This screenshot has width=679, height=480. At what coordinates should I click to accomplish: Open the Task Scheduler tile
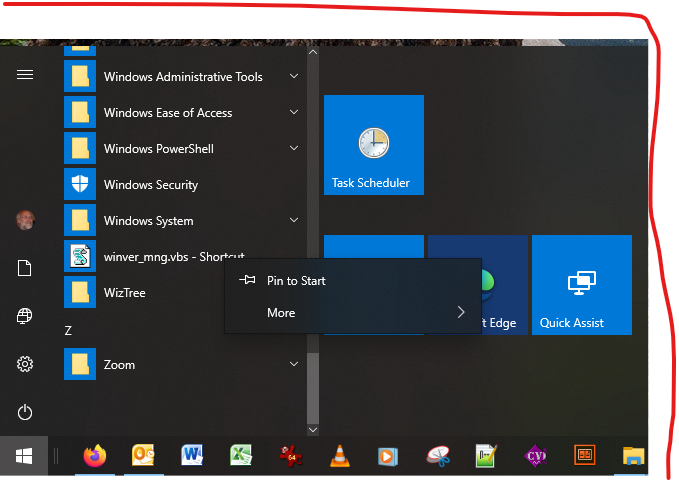(374, 145)
